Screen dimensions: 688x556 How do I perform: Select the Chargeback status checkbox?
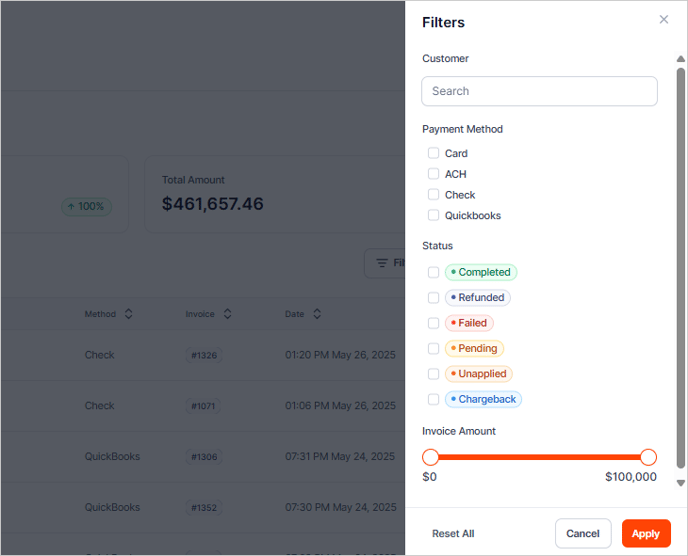434,399
